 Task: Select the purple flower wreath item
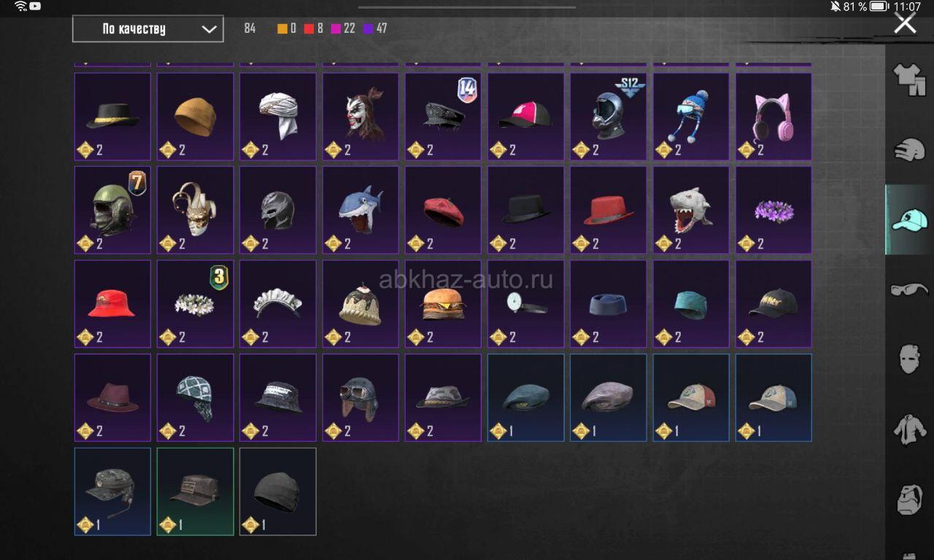tap(773, 210)
